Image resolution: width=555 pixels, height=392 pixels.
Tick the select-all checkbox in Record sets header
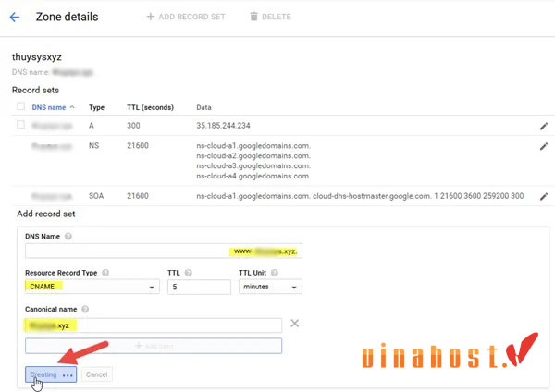coord(20,107)
